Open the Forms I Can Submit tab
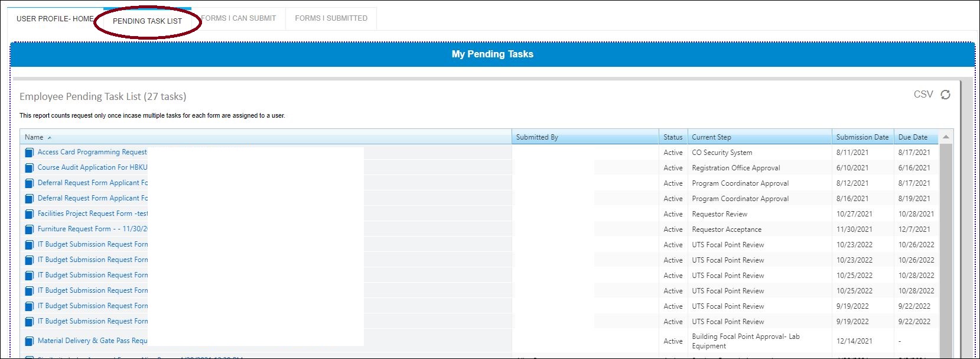 (x=239, y=18)
